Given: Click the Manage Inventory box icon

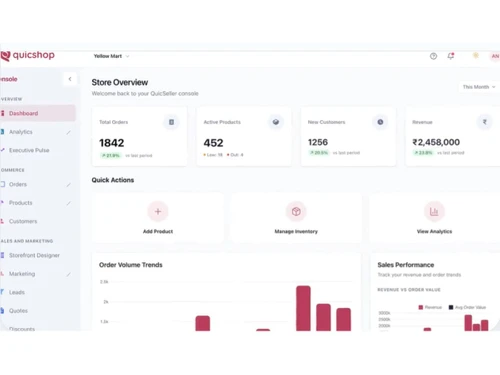Looking at the screenshot, I should pos(296,211).
